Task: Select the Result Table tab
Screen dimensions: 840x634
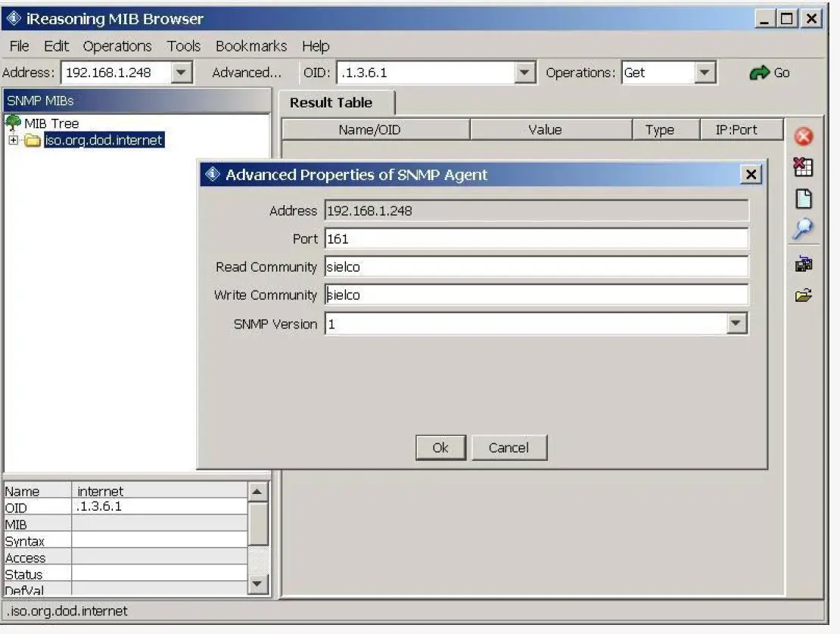Action: 337,103
